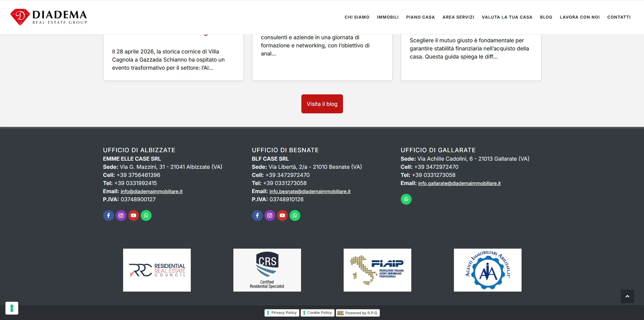
Task: Open the Immobili menu item
Action: pos(388,17)
